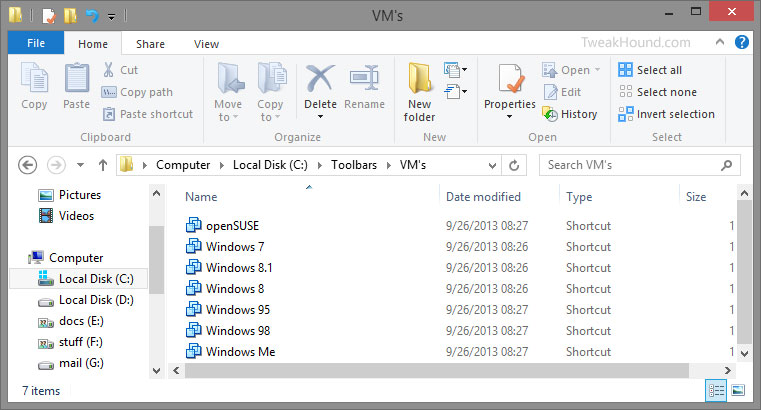Collapse the ribbon with the chevron
Image resolution: width=761 pixels, height=410 pixels.
point(720,42)
